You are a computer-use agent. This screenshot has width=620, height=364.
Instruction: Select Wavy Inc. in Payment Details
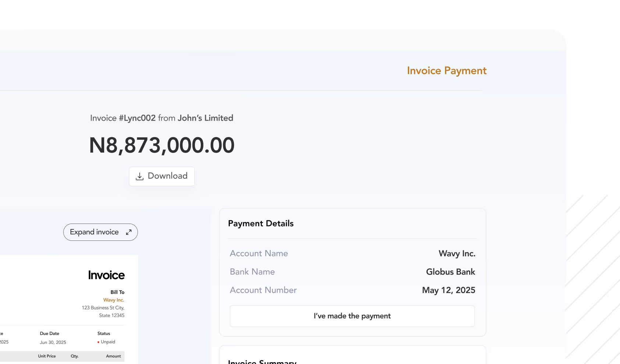coord(457,253)
